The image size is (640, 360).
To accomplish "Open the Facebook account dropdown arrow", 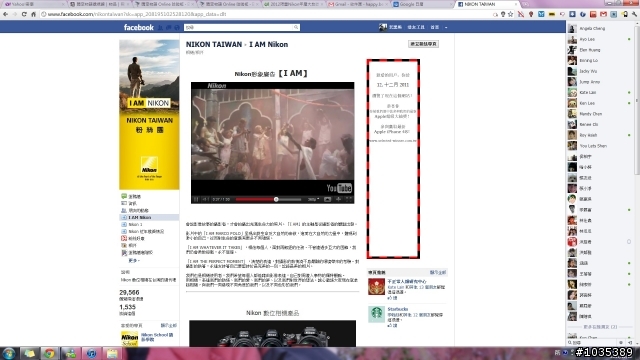I will (x=446, y=27).
